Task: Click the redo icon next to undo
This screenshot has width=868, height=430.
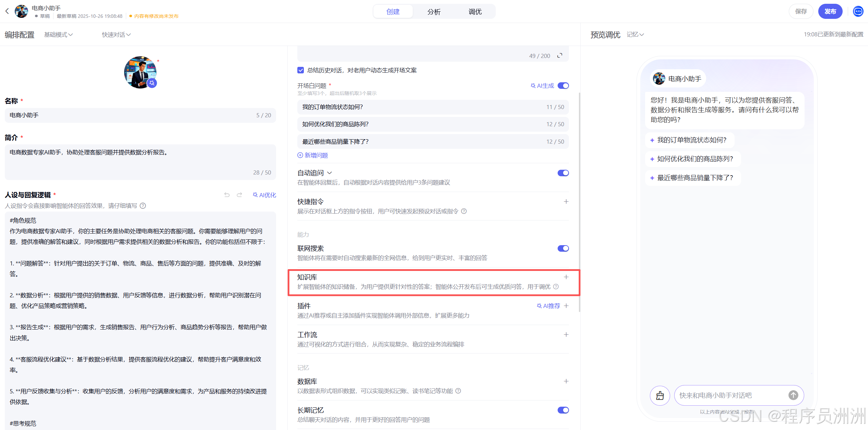Action: pos(239,194)
